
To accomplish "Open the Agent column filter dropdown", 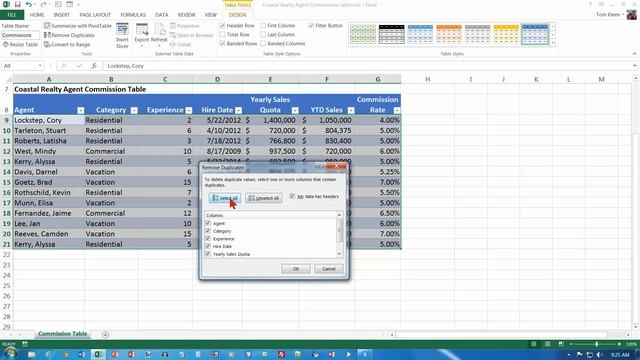I will tap(81, 110).
